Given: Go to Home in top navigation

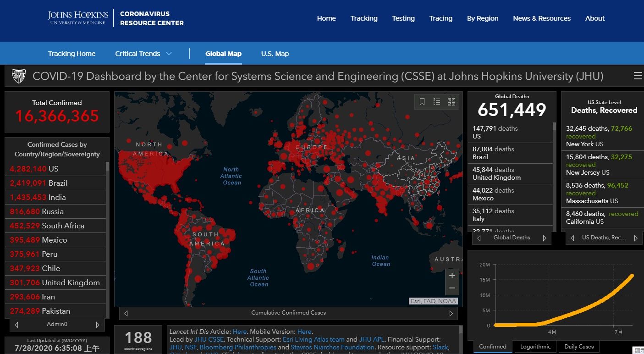Looking at the screenshot, I should click(326, 18).
